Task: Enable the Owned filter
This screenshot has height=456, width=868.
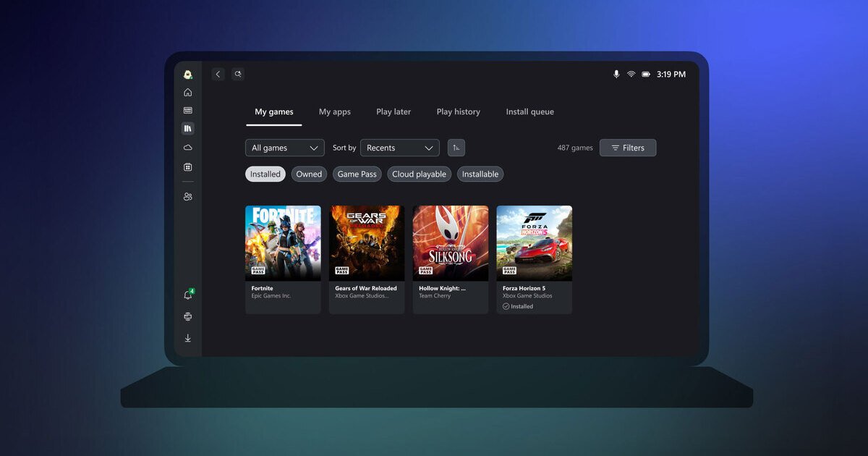Action: [x=309, y=174]
